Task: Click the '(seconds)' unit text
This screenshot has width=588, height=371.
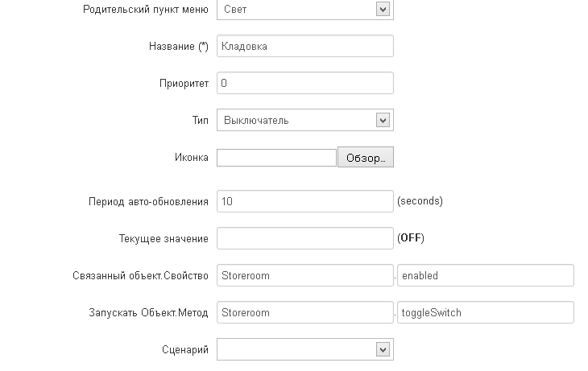Action: click(420, 201)
